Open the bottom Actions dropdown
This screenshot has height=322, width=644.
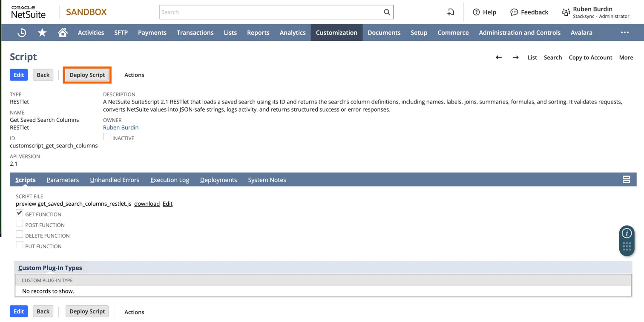click(134, 312)
